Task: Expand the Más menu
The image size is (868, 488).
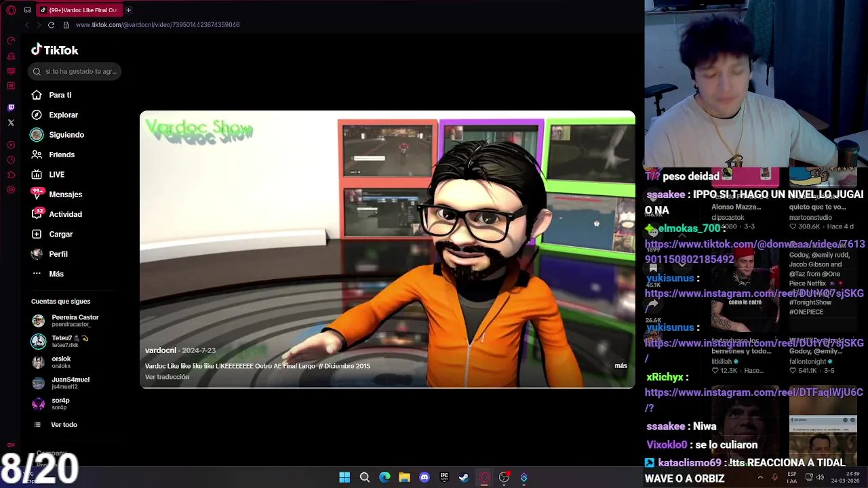Action: tap(47, 274)
